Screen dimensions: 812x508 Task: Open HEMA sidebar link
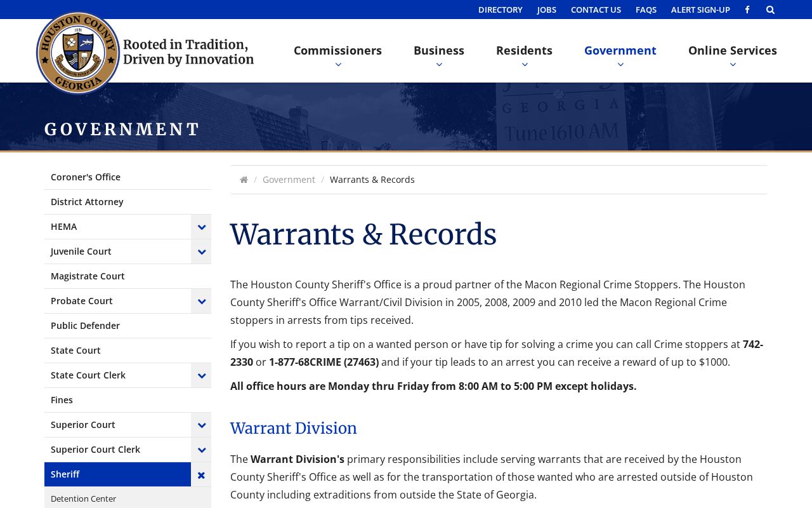point(117,227)
